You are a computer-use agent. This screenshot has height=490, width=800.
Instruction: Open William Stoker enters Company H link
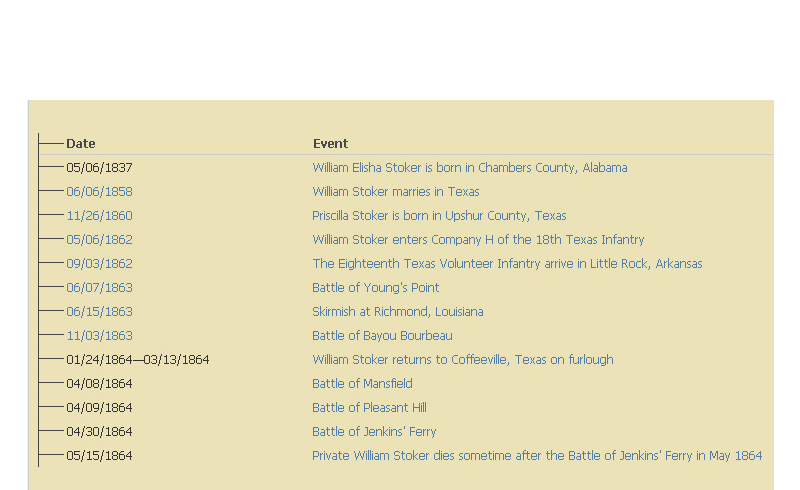(x=478, y=240)
